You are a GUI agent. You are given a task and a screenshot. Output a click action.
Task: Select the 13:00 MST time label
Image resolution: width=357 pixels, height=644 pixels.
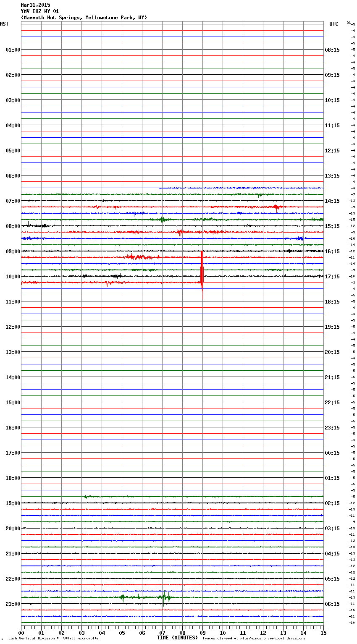13,352
